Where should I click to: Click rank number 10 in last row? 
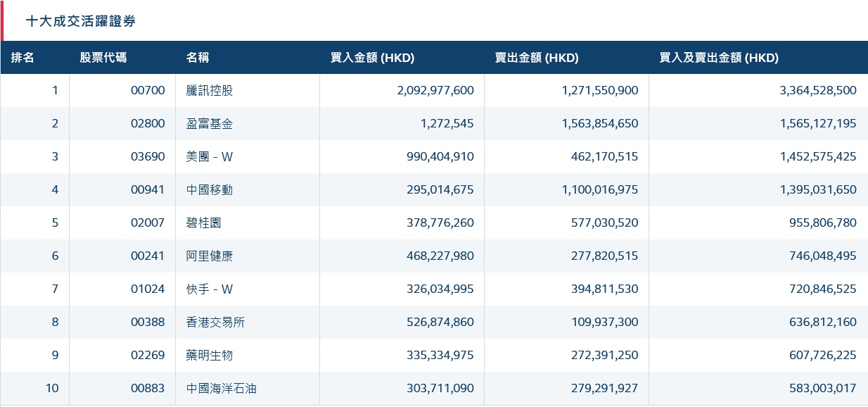[x=52, y=388]
